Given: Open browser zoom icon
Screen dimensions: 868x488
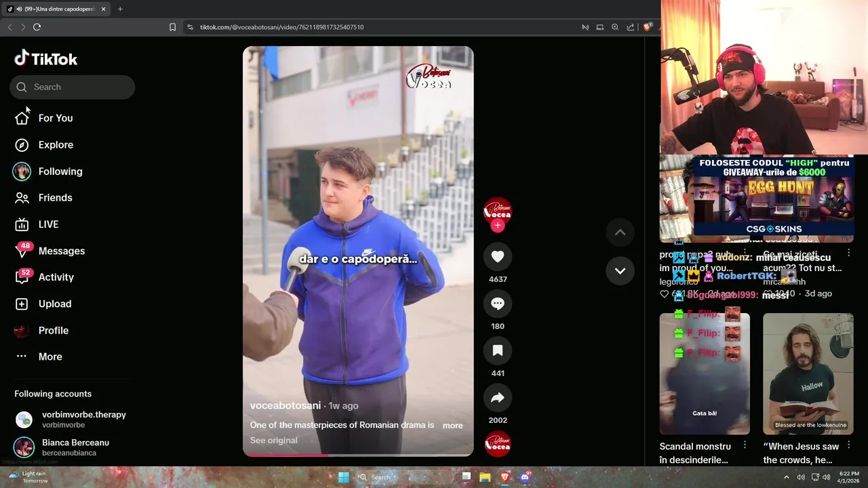Looking at the screenshot, I should click(615, 27).
